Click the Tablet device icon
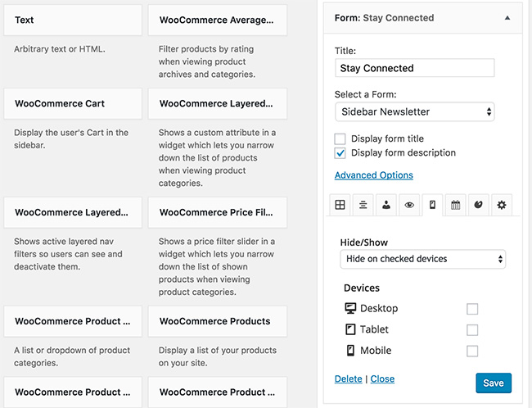The height and width of the screenshot is (408, 532). tap(350, 329)
